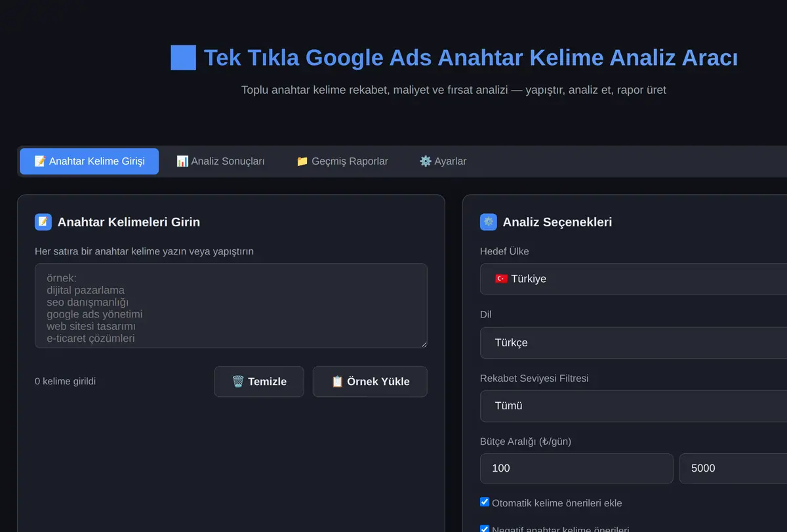
Task: Click the heading 'Analiz Seçenekleri'
Action: tap(557, 222)
